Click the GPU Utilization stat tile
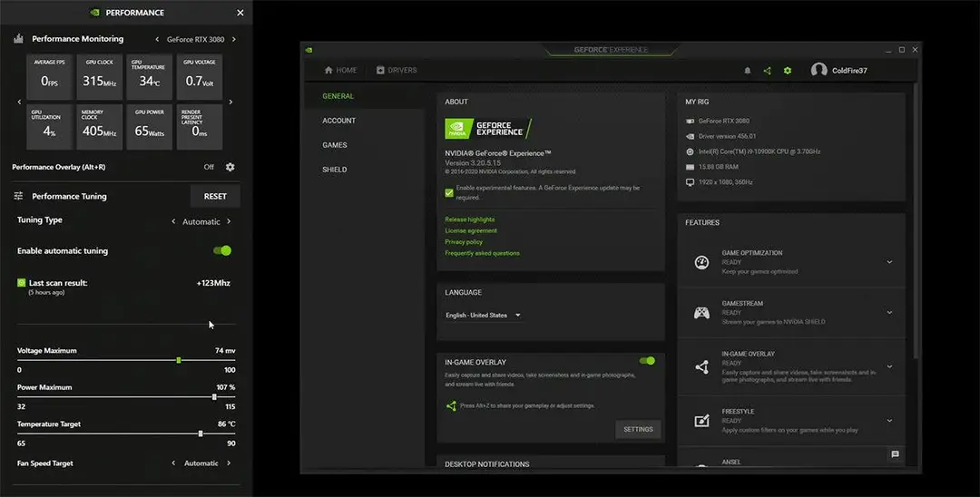980x497 pixels. coord(49,127)
